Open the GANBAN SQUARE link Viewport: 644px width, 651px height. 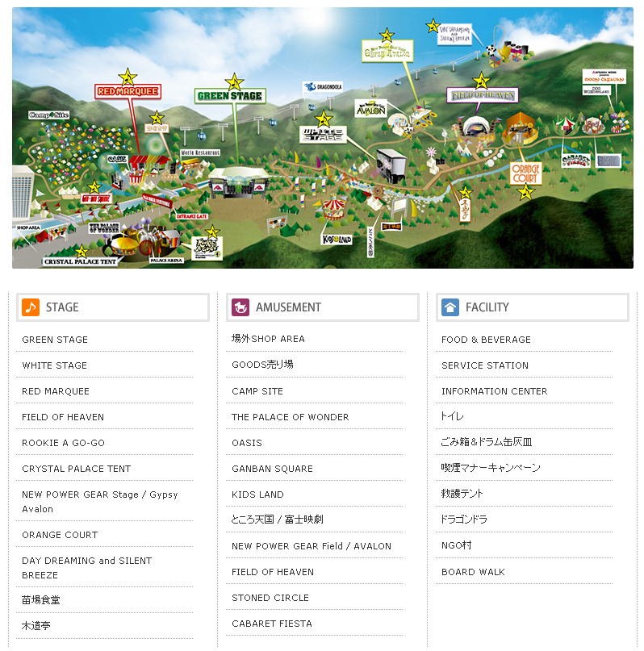point(273,469)
